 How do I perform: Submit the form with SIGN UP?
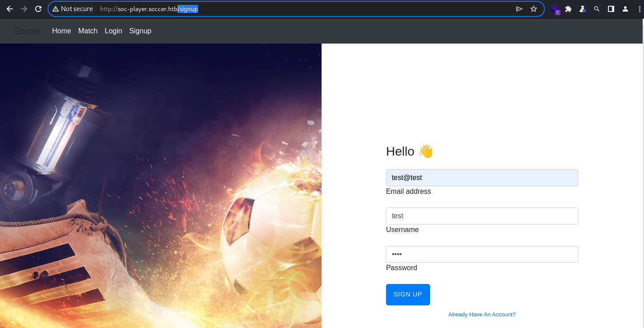pyautogui.click(x=408, y=295)
